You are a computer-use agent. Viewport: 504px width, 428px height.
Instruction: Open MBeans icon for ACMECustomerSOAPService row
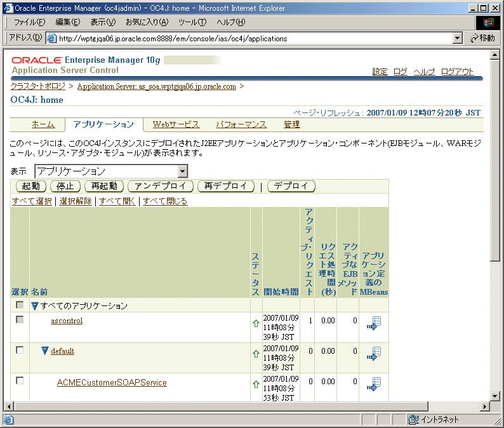click(x=374, y=384)
